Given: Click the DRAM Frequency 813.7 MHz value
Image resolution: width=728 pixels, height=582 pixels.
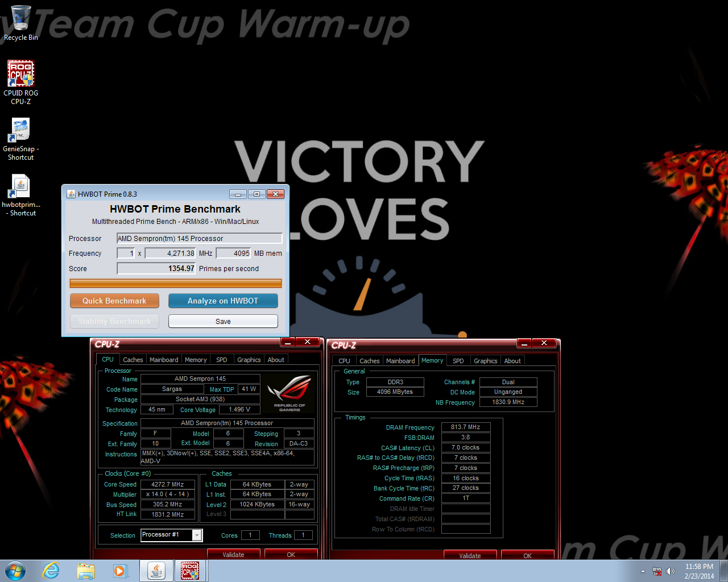Looking at the screenshot, I should (466, 427).
